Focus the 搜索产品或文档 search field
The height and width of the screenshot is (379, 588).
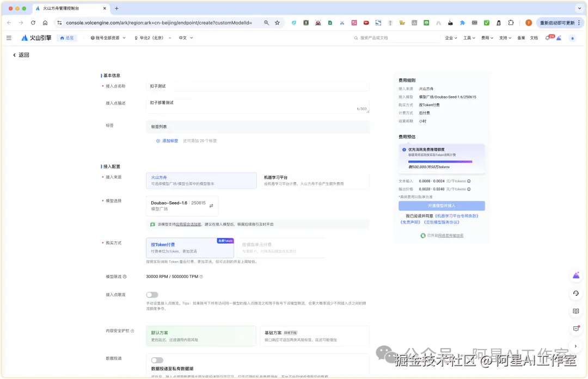[396, 38]
